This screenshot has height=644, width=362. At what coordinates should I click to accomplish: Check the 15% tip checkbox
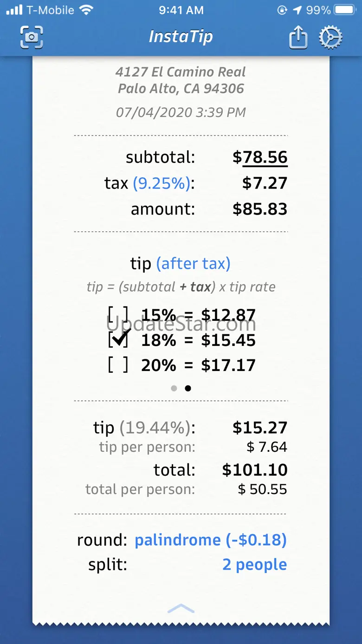(x=118, y=315)
